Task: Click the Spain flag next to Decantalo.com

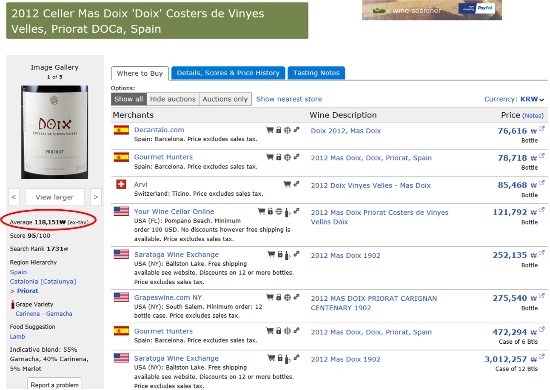Action: tap(121, 130)
